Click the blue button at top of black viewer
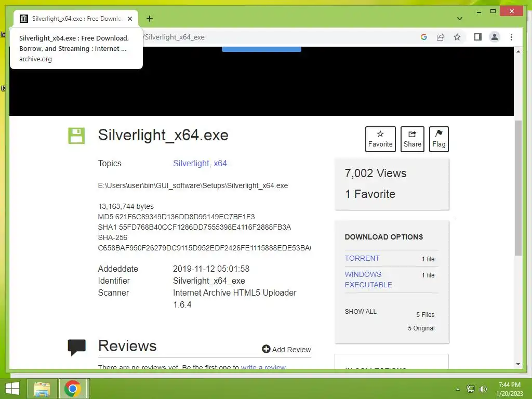This screenshot has width=532, height=399. pyautogui.click(x=261, y=49)
